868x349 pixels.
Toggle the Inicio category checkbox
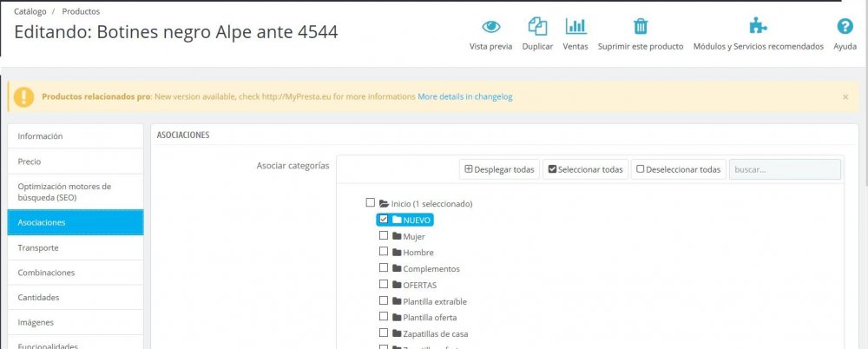[x=371, y=203]
